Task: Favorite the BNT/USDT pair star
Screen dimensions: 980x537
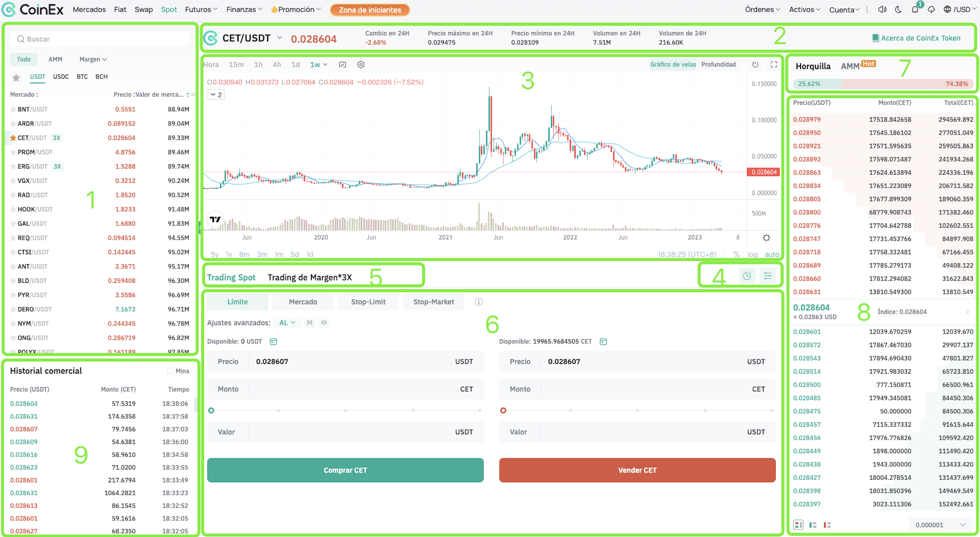Action: point(13,109)
